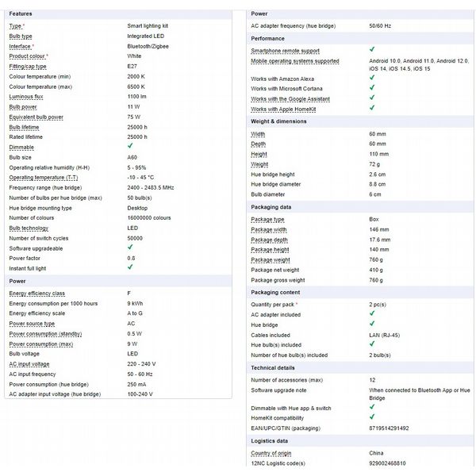476x476 pixels.
Task: Click the green checkmark for Dimmable
Action: point(130,146)
